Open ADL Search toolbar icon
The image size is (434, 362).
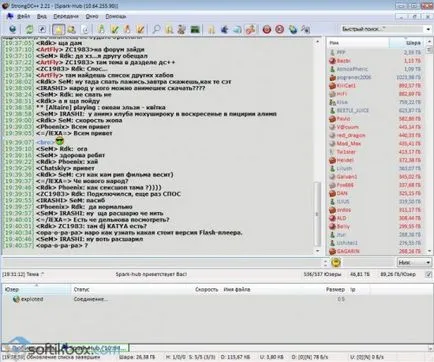point(169,29)
